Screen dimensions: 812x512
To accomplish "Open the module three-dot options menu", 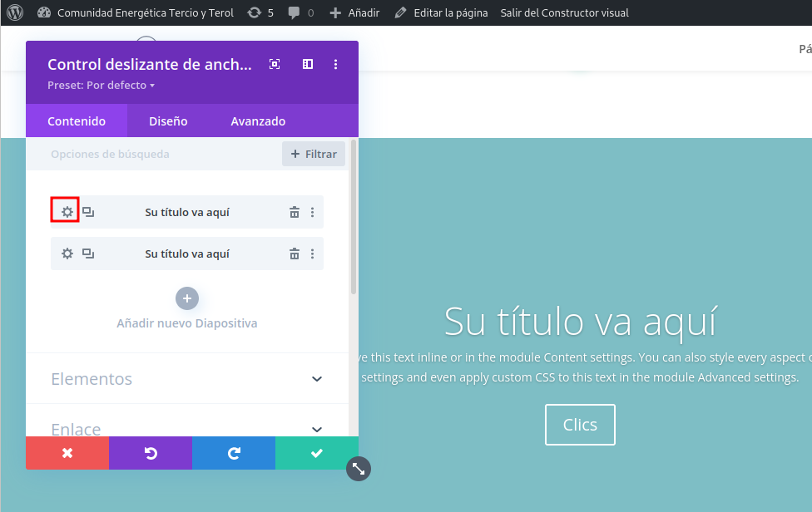I will pyautogui.click(x=336, y=64).
